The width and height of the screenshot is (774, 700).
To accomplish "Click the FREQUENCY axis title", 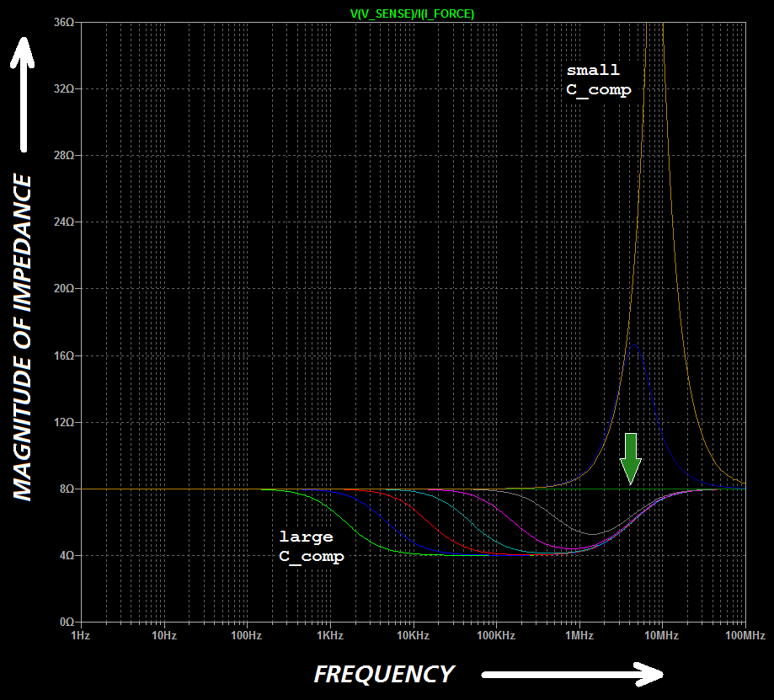I will (x=384, y=675).
